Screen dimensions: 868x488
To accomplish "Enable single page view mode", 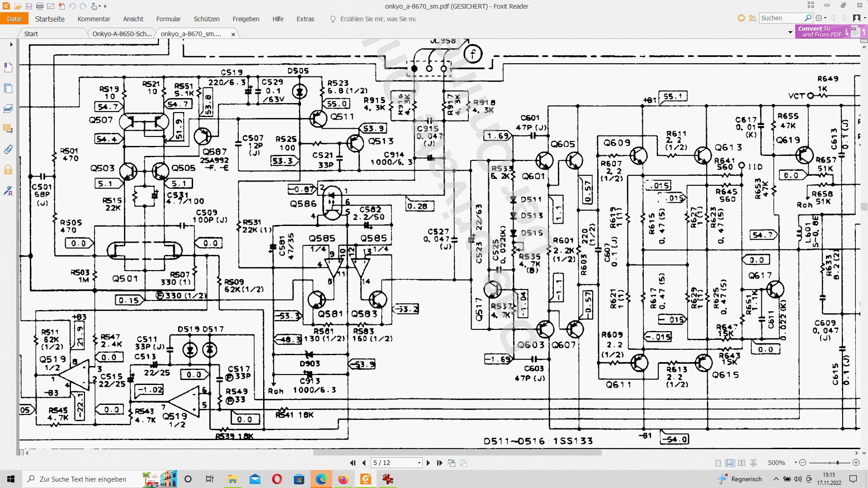I will (718, 463).
